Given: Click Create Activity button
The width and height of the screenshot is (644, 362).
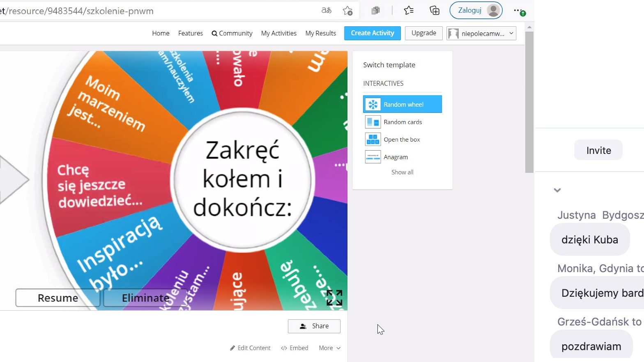Looking at the screenshot, I should click(373, 33).
